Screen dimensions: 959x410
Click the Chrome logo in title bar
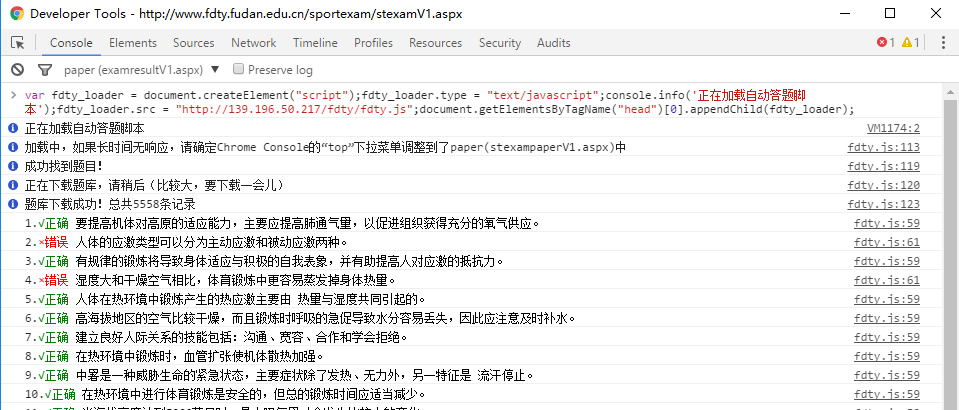(x=17, y=13)
